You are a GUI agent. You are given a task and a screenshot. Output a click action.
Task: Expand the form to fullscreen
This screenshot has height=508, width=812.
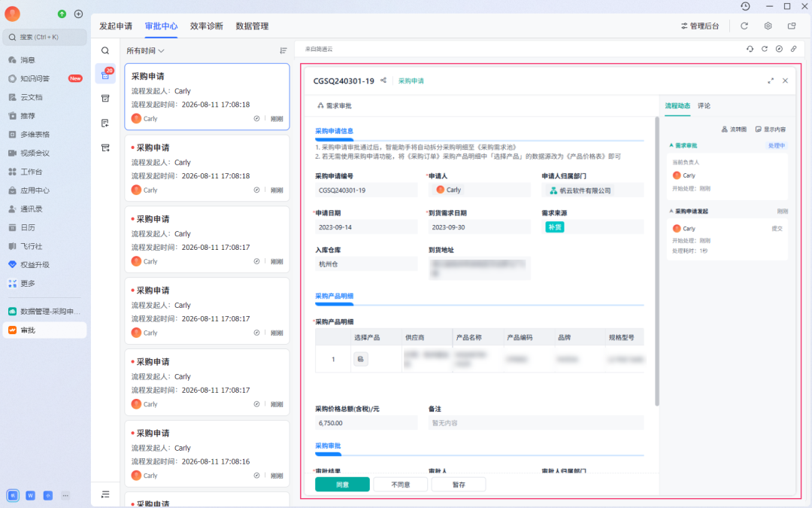click(x=771, y=81)
